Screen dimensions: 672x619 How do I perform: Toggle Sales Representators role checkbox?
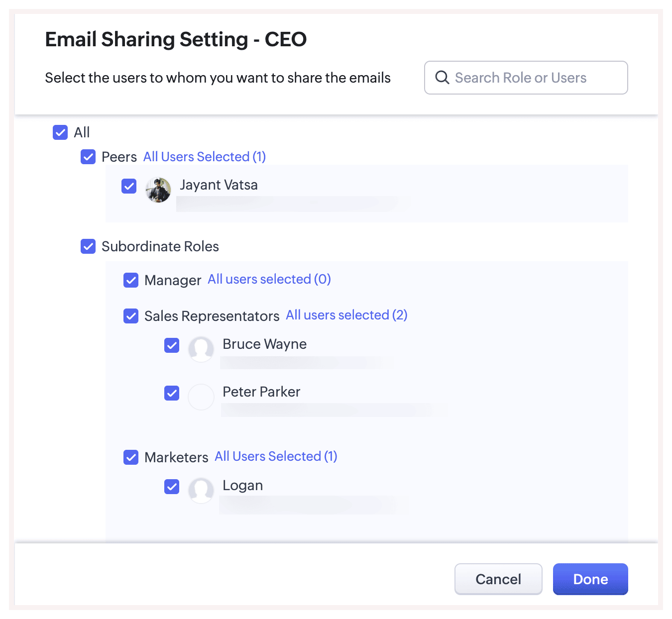131,316
